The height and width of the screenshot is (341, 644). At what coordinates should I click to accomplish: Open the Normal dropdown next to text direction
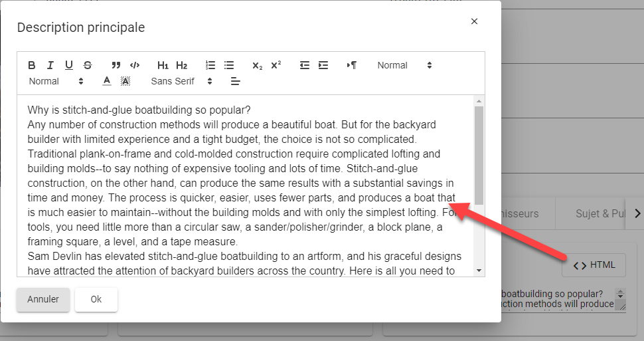coord(404,65)
